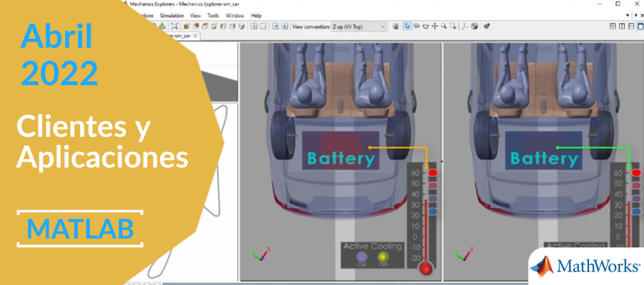Viewport: 644px width, 285px height.
Task: Click the blue and red dots toolbar icon
Action: click(488, 26)
